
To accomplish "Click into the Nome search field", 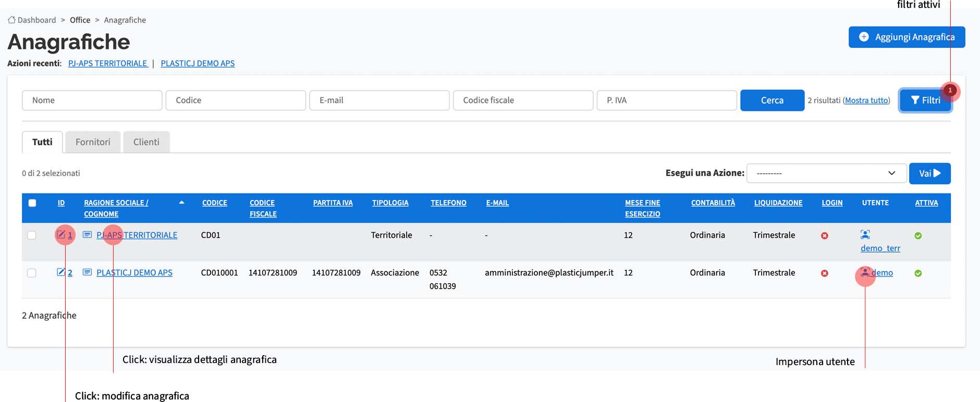I will 92,100.
